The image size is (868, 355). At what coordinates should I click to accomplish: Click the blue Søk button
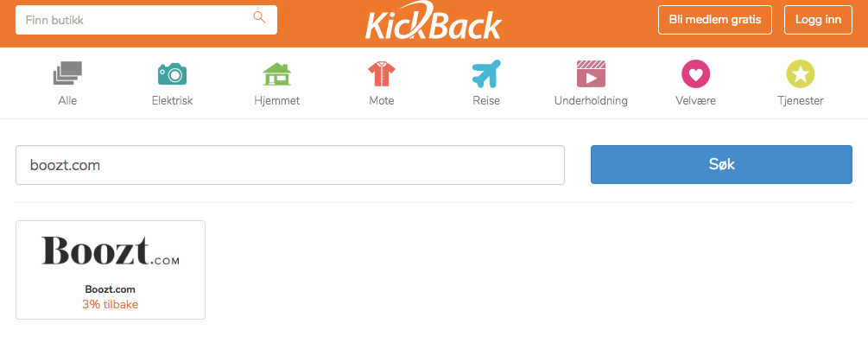(721, 164)
